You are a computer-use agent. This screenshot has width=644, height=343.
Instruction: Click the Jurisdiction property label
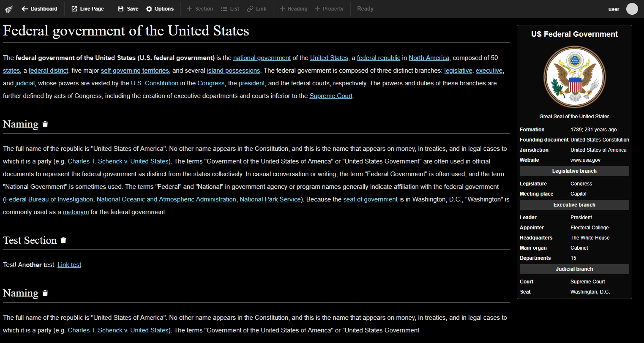point(534,150)
